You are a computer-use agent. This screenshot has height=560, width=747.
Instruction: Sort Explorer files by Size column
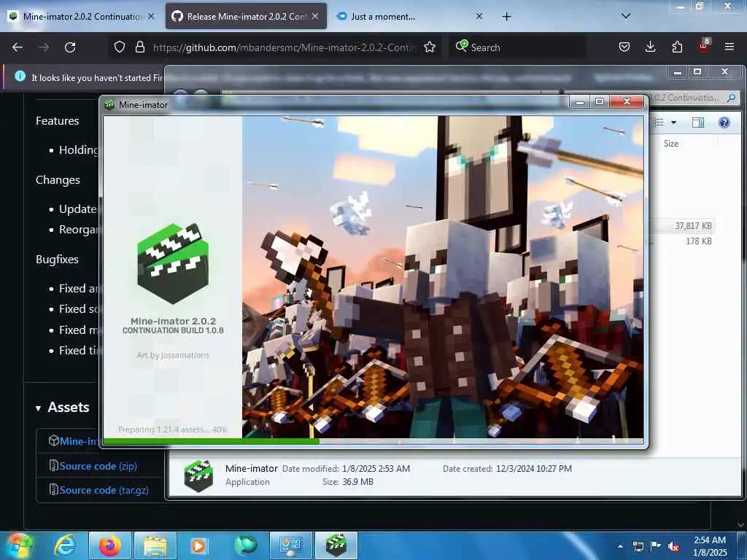(x=671, y=144)
